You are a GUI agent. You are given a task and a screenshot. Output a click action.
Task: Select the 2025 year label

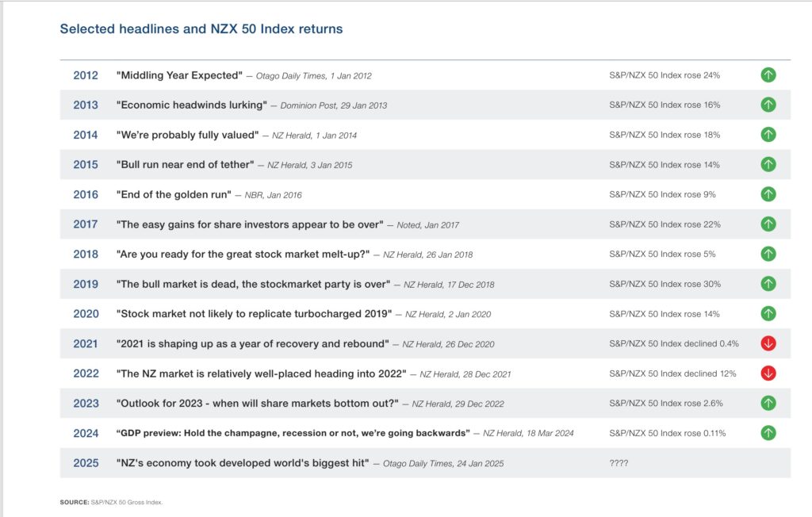point(85,462)
